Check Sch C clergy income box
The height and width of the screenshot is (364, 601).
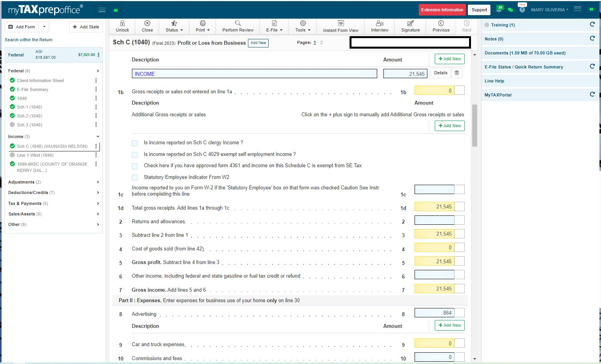135,143
